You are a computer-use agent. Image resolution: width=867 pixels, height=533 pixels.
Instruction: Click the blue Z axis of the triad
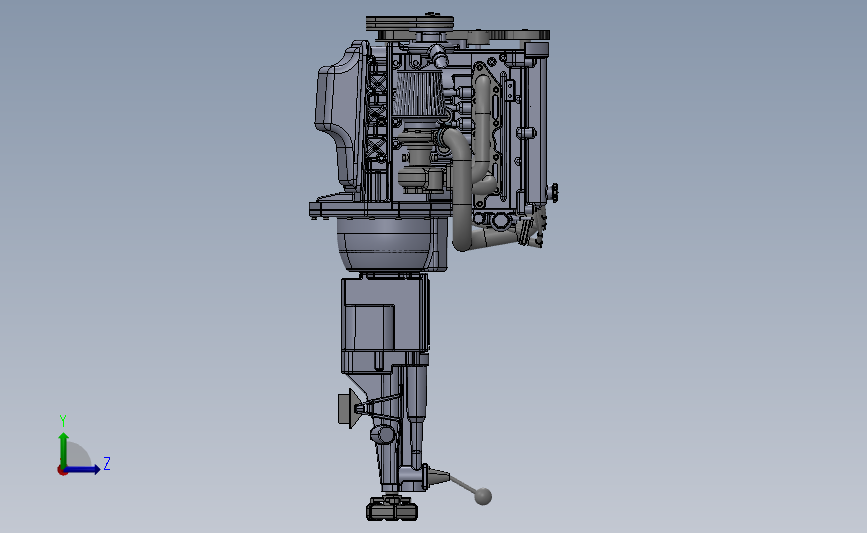[83, 469]
